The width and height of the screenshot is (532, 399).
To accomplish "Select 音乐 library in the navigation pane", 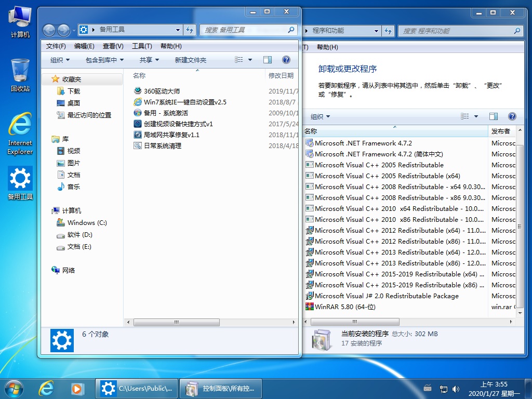I will [x=74, y=187].
